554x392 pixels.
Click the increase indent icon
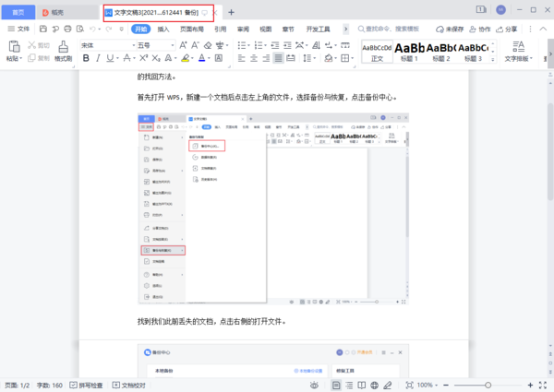pos(287,45)
